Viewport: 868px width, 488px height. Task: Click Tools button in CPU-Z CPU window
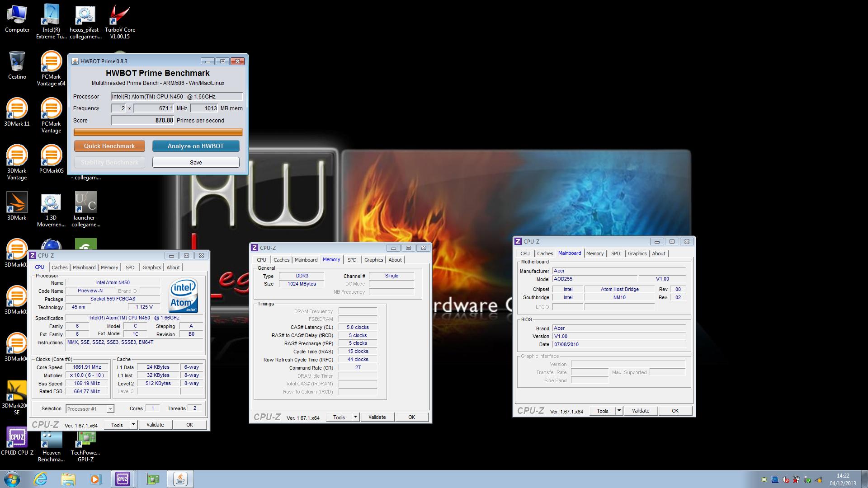[x=117, y=425]
